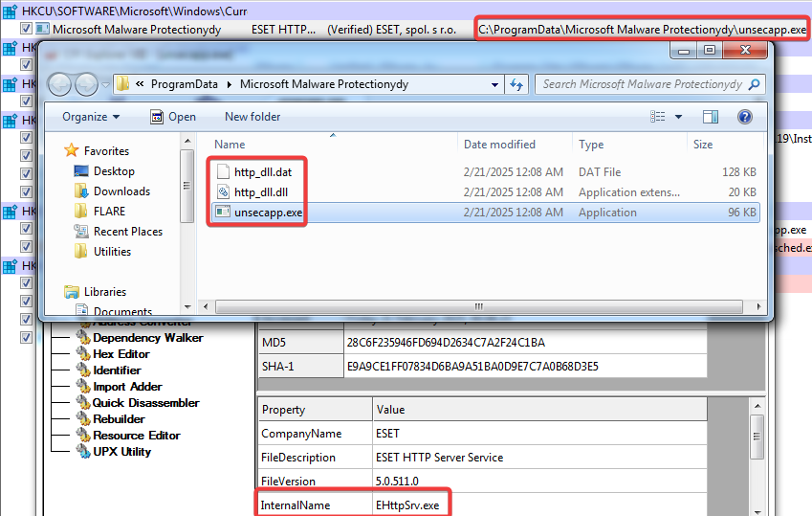Go back in Explorer navigation

[59, 84]
